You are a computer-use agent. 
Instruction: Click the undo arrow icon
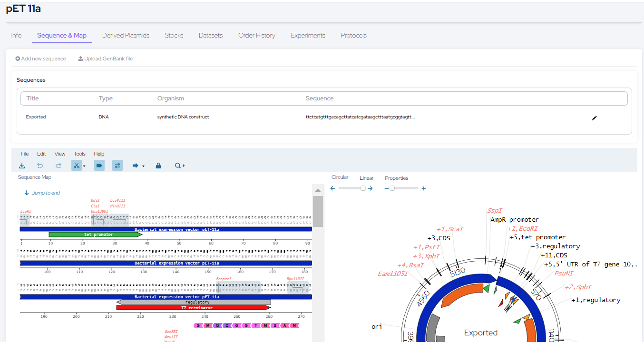[40, 166]
